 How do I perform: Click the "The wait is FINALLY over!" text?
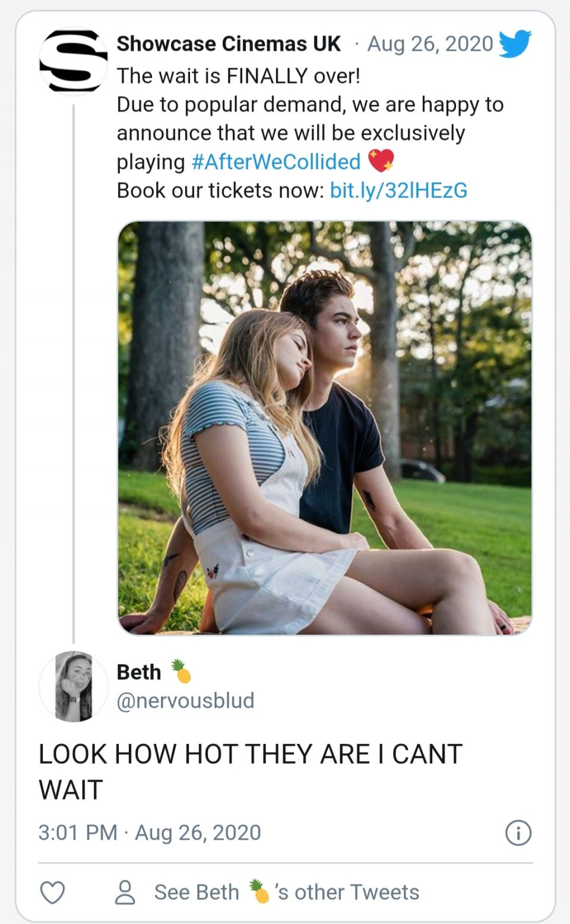238,76
